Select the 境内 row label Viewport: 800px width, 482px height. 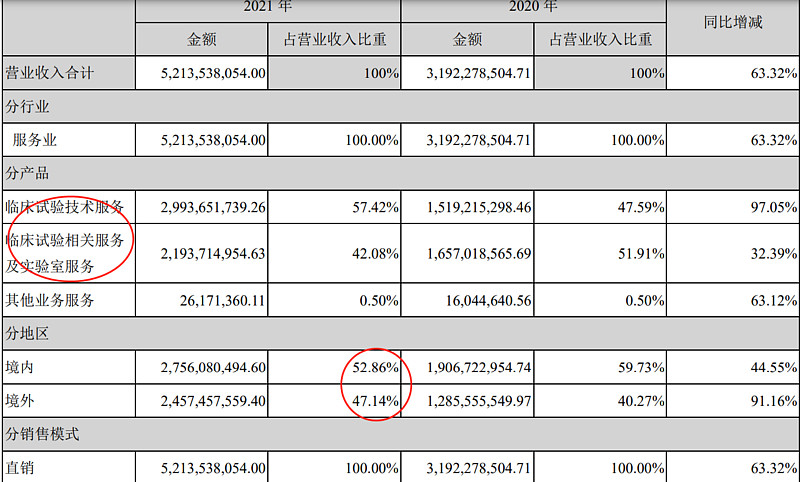point(19,367)
